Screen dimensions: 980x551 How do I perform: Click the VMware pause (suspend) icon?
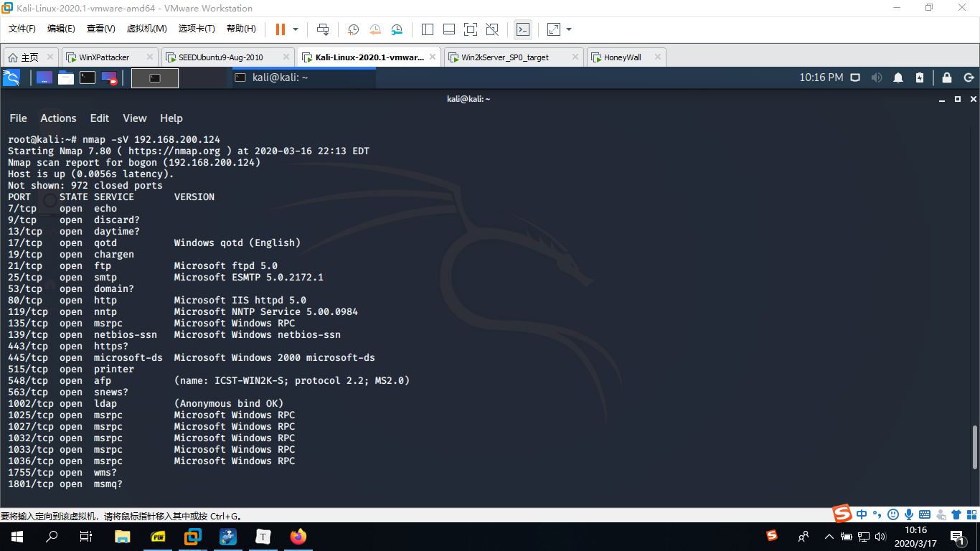tap(280, 29)
